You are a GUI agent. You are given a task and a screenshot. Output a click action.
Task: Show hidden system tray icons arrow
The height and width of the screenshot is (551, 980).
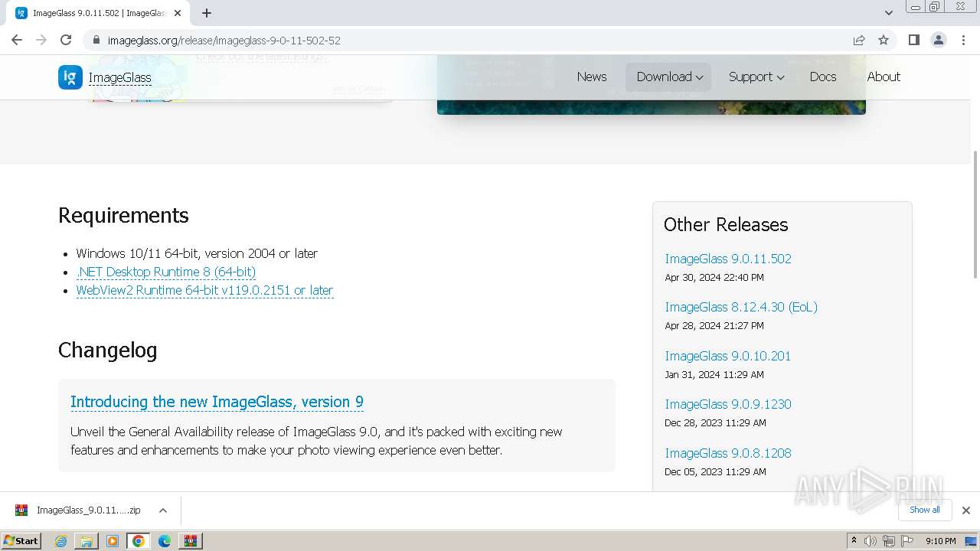(854, 541)
